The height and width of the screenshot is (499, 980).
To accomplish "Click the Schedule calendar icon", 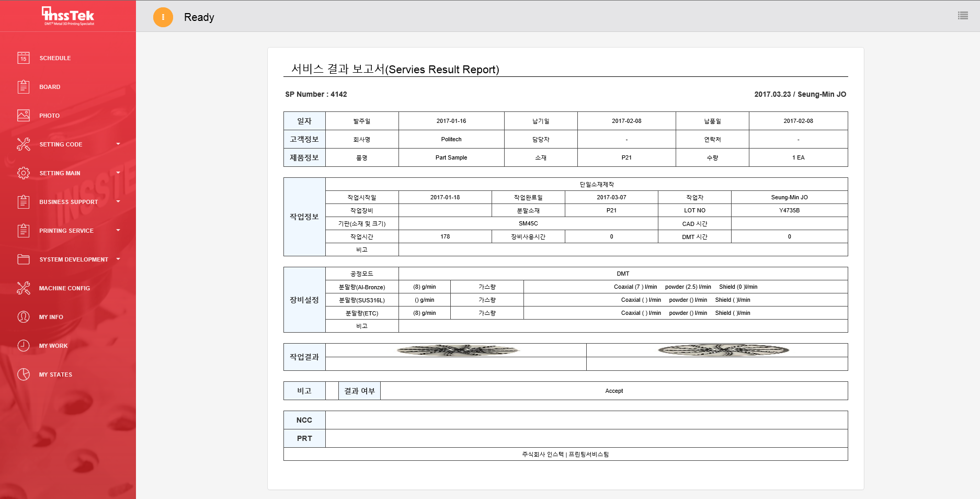I will point(24,58).
